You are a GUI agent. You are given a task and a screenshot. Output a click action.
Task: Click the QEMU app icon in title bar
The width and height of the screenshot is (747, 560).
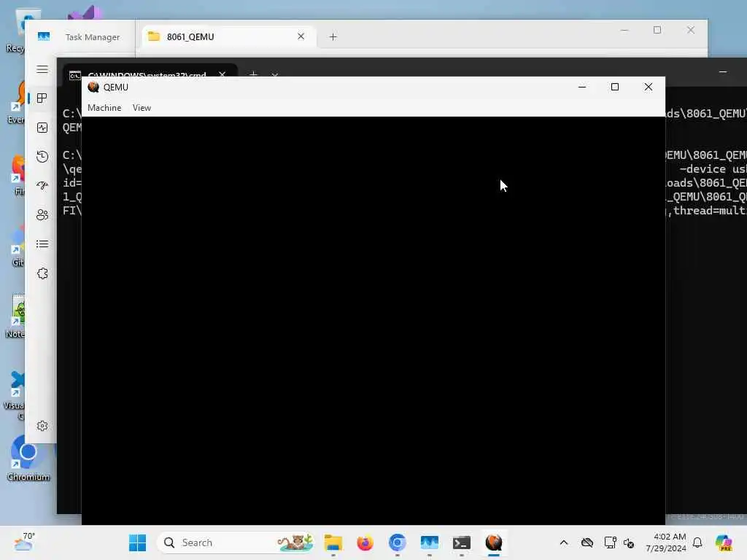[x=93, y=87]
